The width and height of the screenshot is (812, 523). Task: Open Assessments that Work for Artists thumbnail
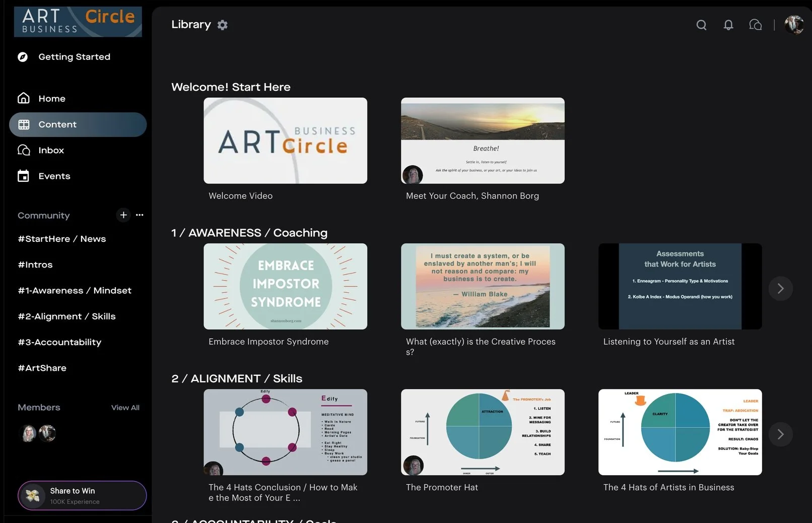pos(680,287)
